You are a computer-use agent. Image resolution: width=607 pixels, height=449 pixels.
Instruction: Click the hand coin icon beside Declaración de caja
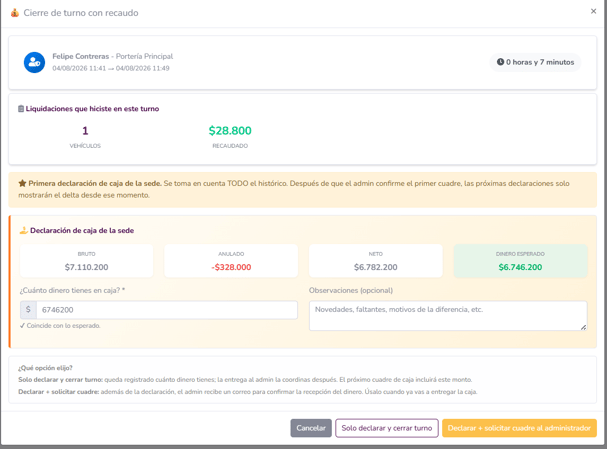point(24,230)
